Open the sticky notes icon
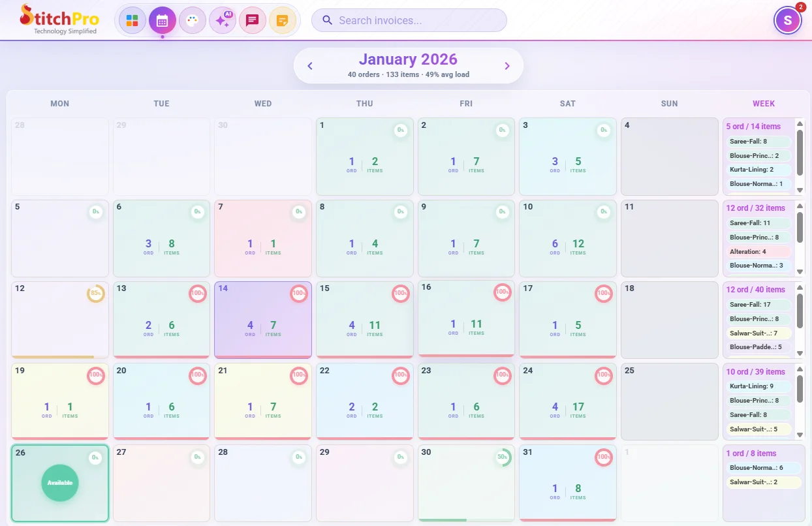The height and width of the screenshot is (526, 812). point(282,20)
